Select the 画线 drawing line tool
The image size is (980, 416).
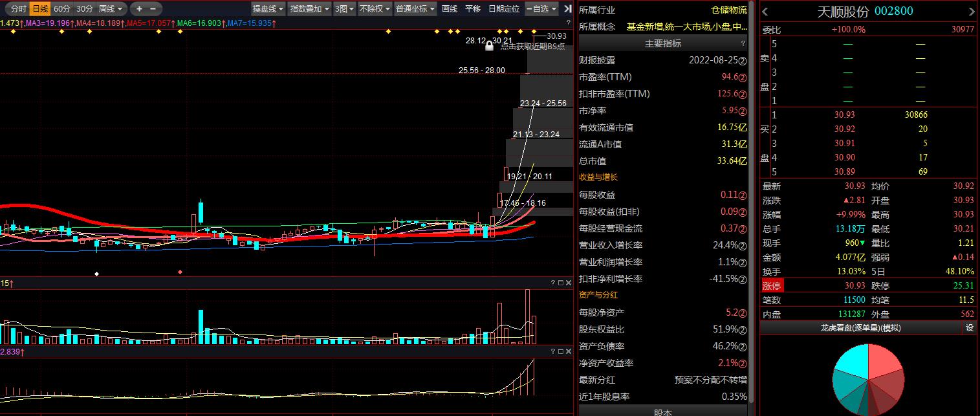[x=450, y=8]
